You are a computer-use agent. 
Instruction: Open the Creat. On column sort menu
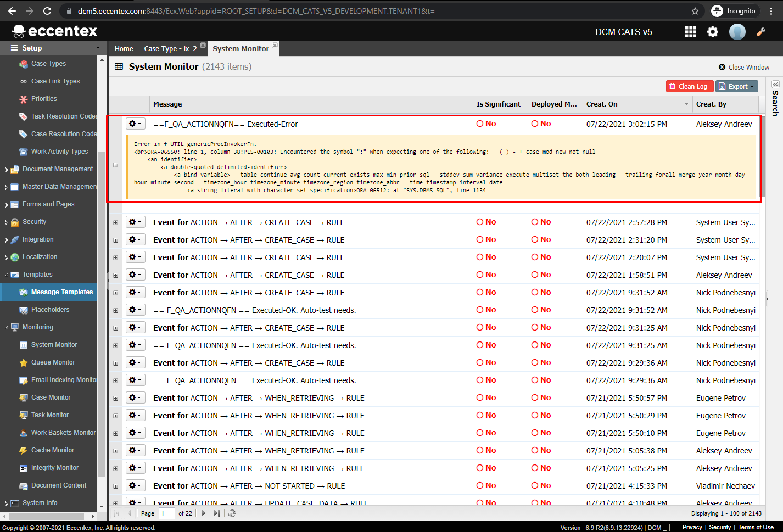pos(686,104)
